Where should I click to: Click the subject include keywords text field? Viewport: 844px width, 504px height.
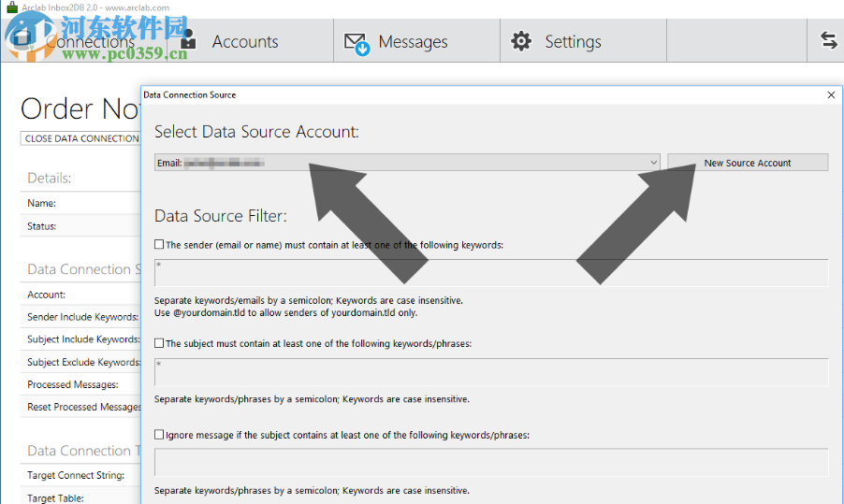coord(490,371)
